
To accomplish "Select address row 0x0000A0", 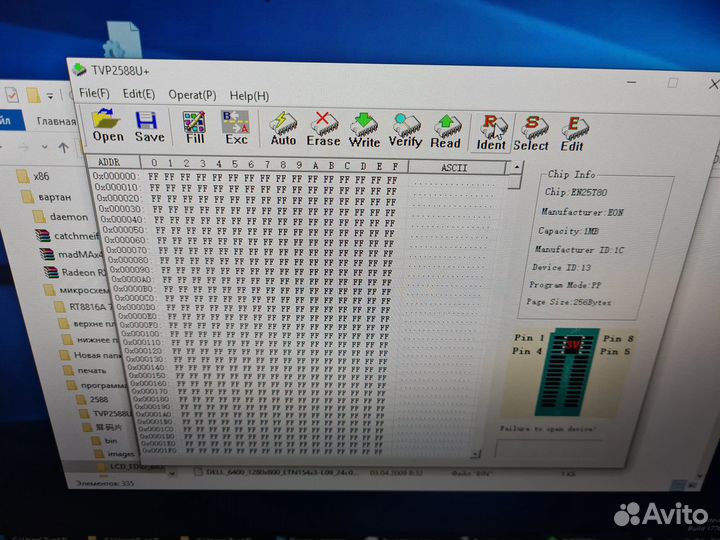I will point(252,281).
